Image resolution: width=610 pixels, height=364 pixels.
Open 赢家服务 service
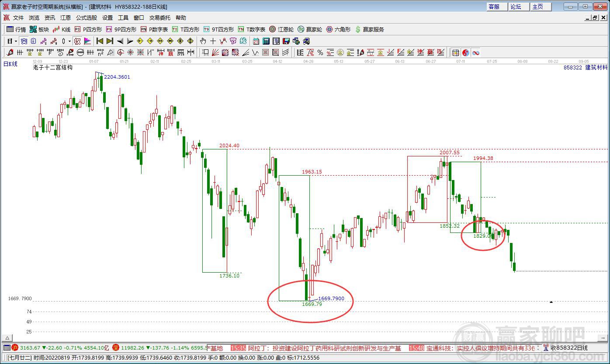click(x=370, y=29)
